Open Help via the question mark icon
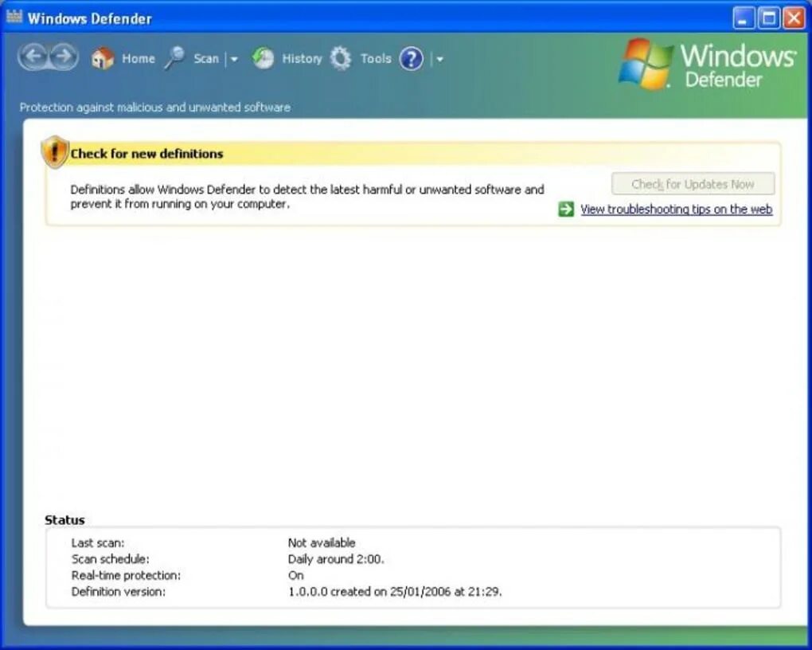 412,59
